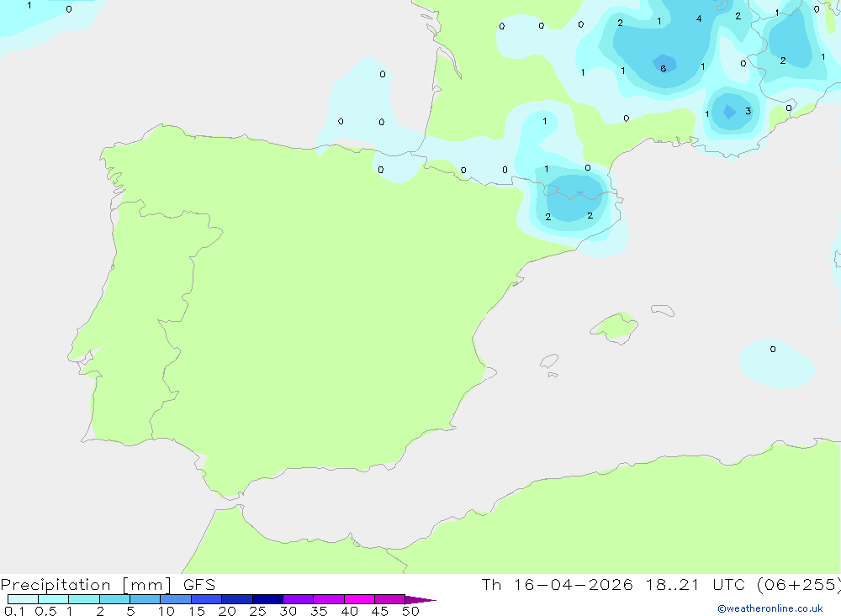841x616 pixels.
Task: Click the Mallorca island on the map
Action: (615, 327)
